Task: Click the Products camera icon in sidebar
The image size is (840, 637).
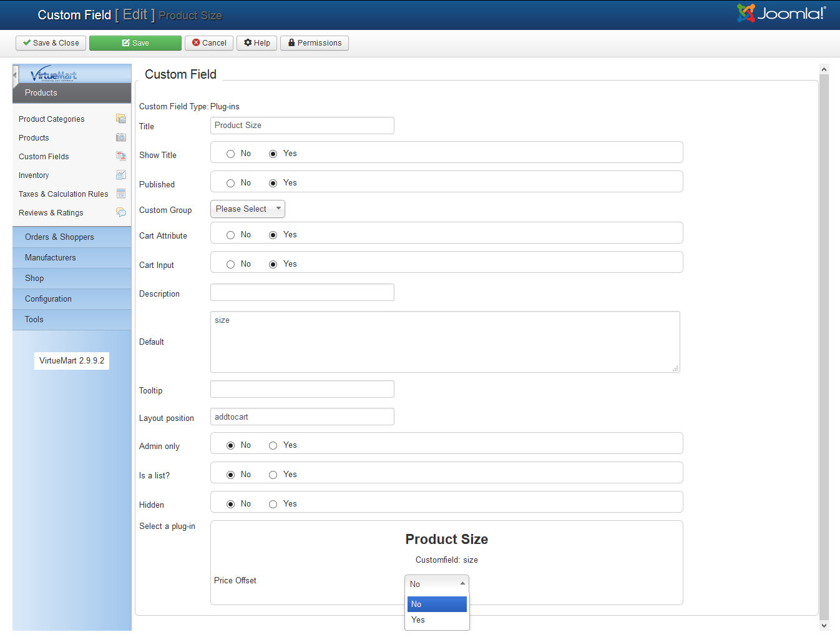Action: pos(121,137)
